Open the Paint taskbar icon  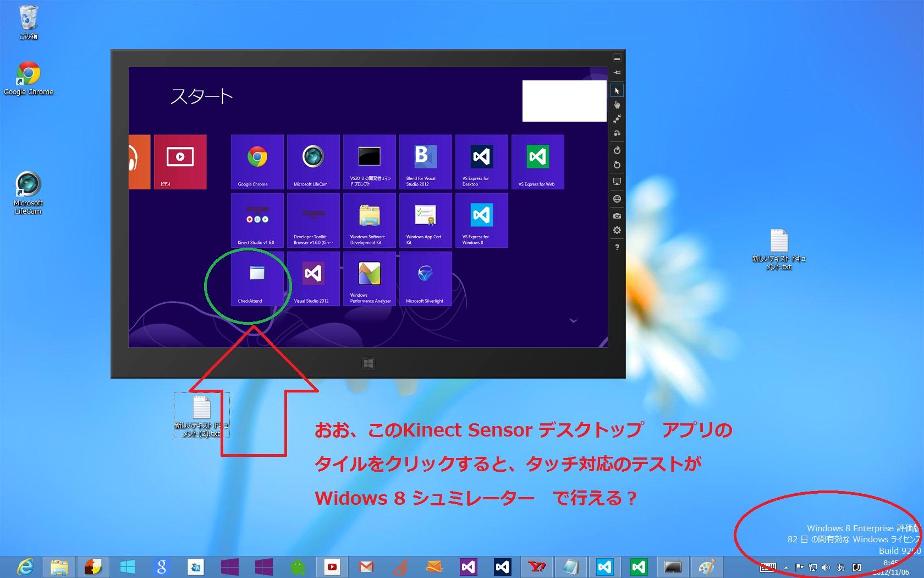click(x=707, y=567)
